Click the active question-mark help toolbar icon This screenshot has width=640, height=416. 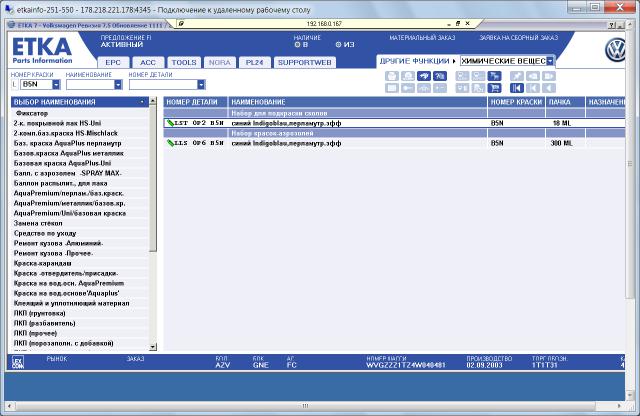[440, 76]
